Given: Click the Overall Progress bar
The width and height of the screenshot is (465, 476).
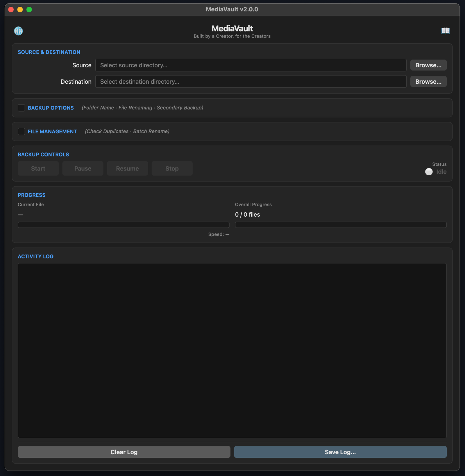Looking at the screenshot, I should coord(341,225).
